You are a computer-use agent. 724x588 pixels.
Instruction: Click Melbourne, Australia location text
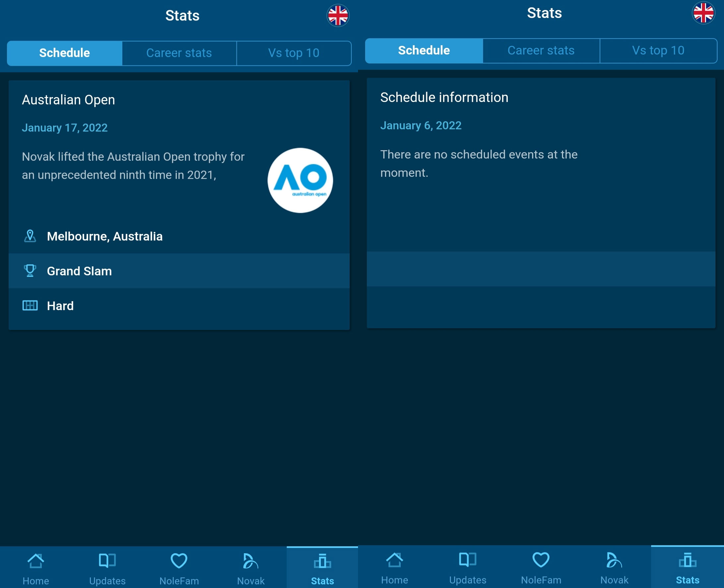pos(105,237)
